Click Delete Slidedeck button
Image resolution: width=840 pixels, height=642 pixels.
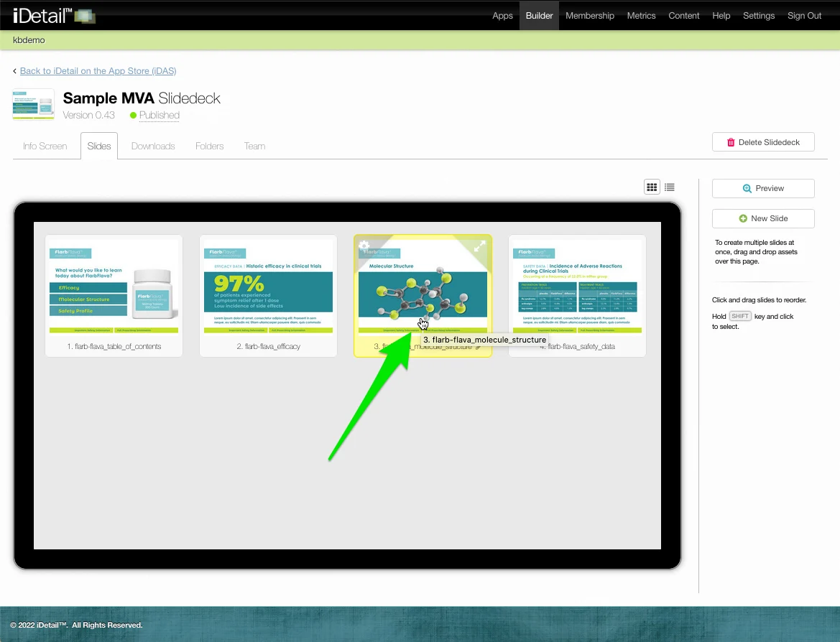click(763, 142)
